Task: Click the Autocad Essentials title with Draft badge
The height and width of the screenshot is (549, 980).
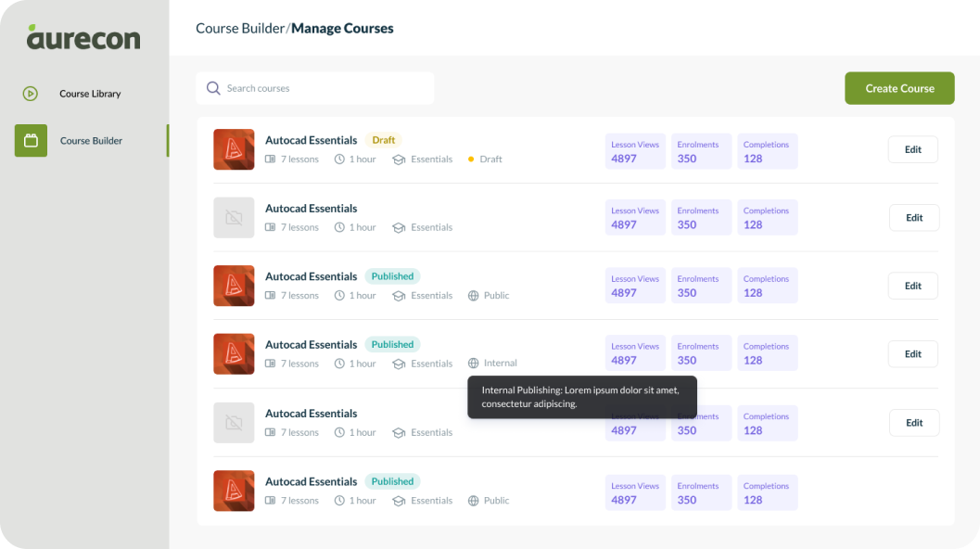Action: [x=312, y=140]
